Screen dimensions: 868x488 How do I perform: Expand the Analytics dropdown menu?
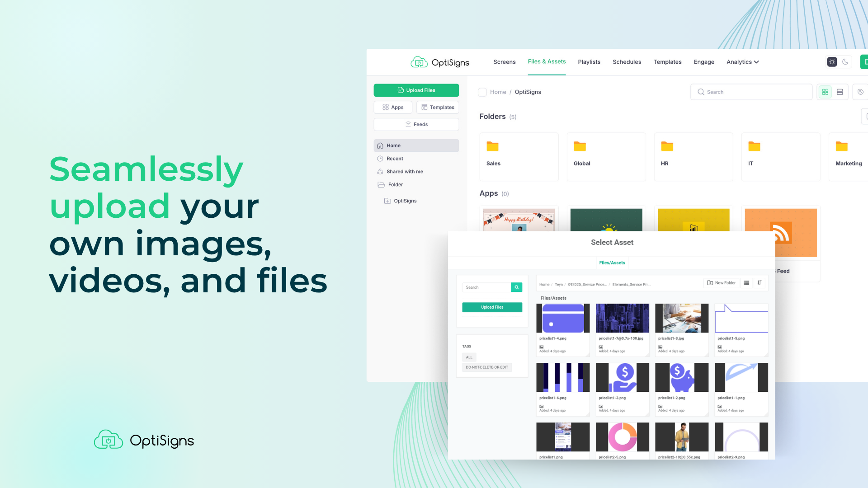click(742, 62)
